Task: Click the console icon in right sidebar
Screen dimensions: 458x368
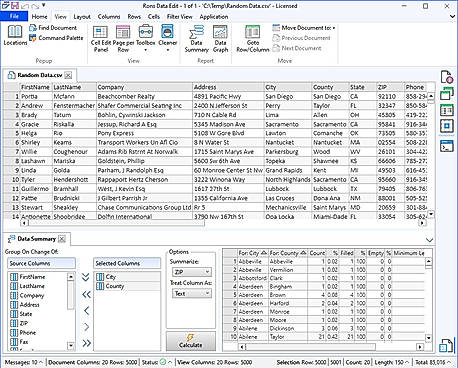Action: click(447, 146)
